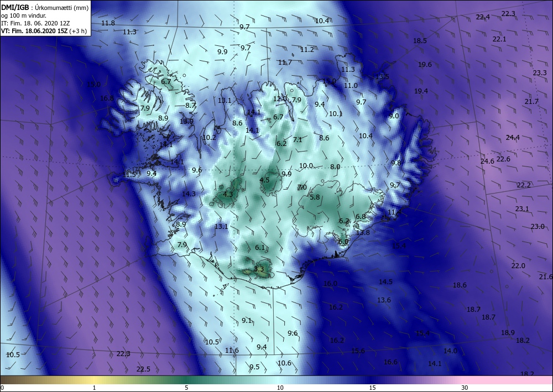This screenshot has width=553, height=392.
Task: Click the 'VT: Fim. 18.06.2020 15Z (+3 h)' line
Action: click(x=44, y=30)
